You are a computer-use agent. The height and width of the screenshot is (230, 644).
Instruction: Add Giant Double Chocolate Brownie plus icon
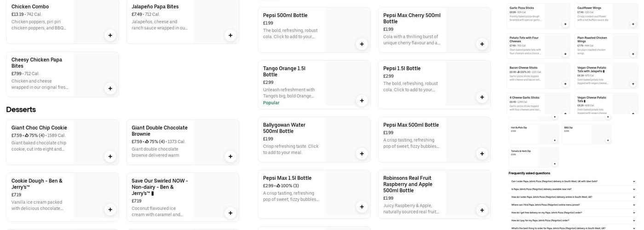click(230, 156)
